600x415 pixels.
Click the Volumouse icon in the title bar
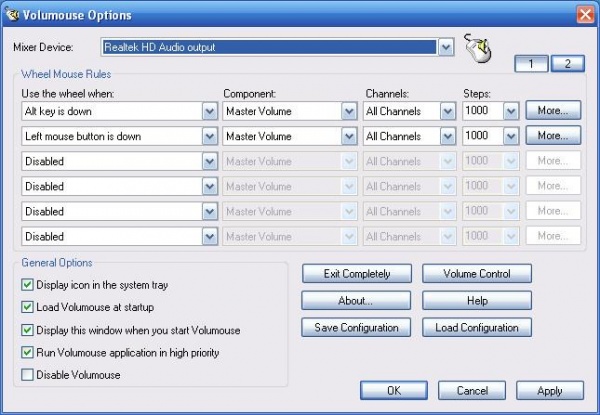[x=12, y=15]
